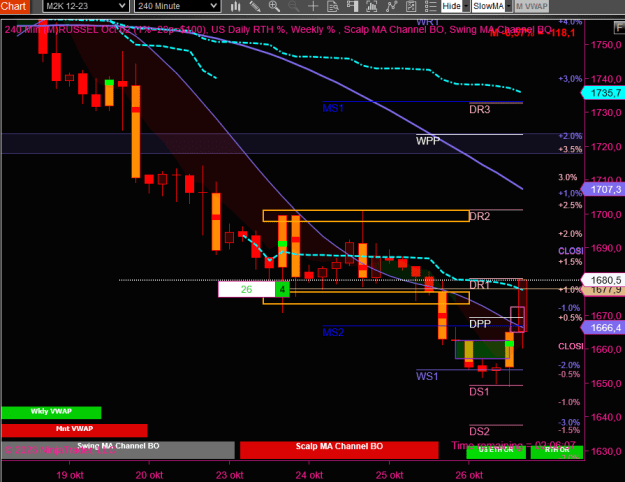
Task: Click the 1666,4 purple price marker
Action: 603,327
